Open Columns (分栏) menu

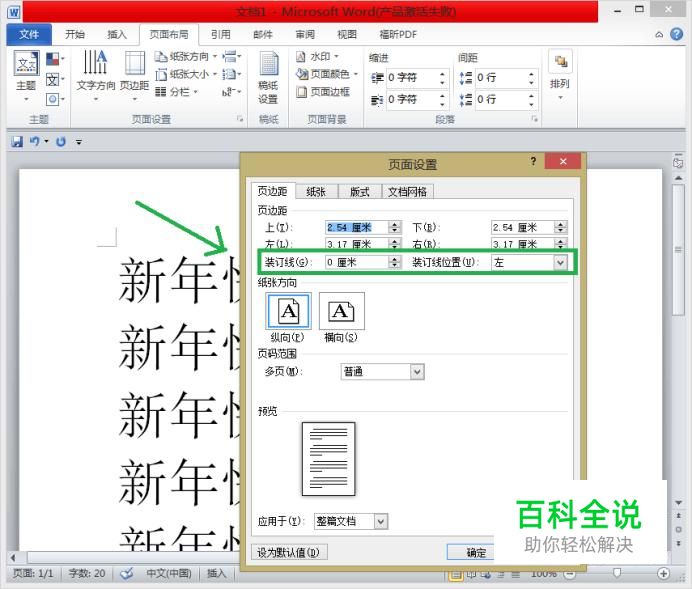pyautogui.click(x=177, y=92)
